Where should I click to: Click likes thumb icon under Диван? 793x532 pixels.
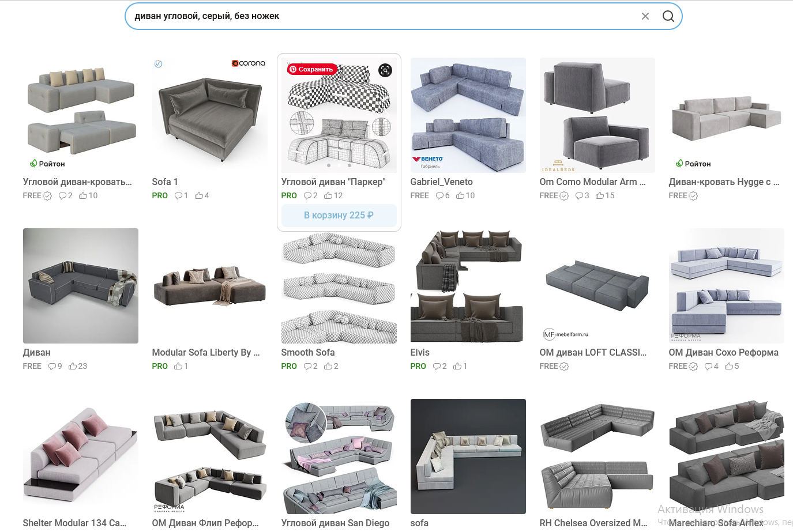point(73,366)
